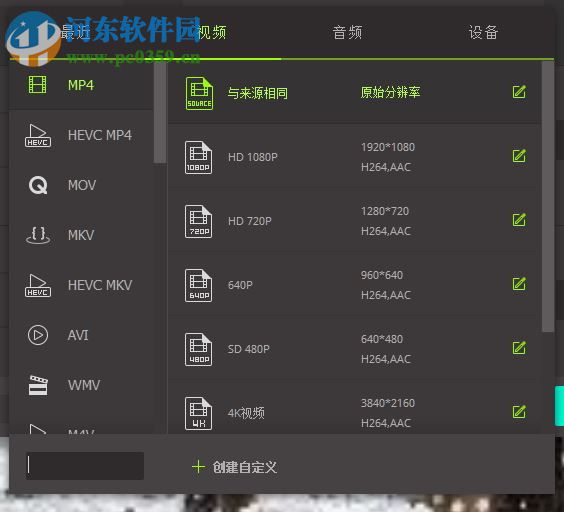Image resolution: width=564 pixels, height=512 pixels.
Task: Click the 原始分辨率 resolution text
Action: 390,92
